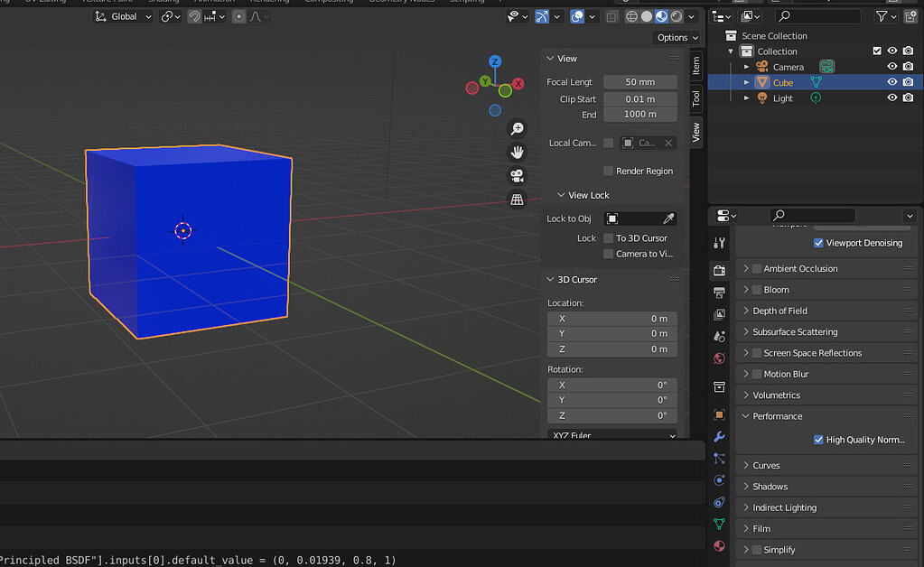Open the Output Properties printer tab

[x=718, y=292]
